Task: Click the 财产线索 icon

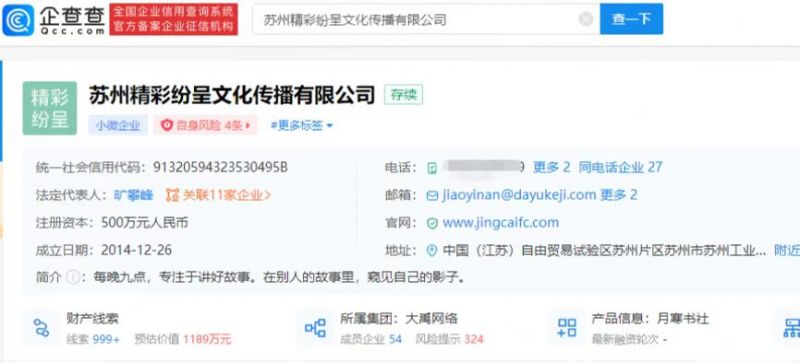Action: [41, 327]
